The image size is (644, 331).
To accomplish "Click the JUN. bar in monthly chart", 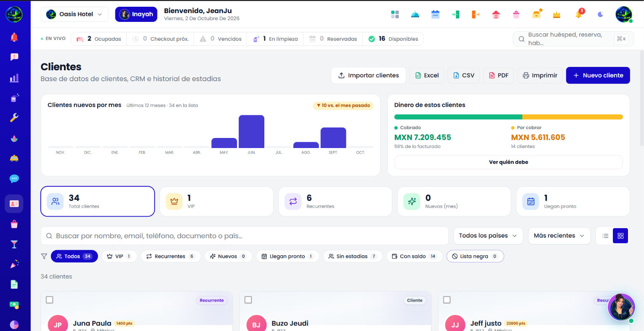I will click(x=251, y=131).
